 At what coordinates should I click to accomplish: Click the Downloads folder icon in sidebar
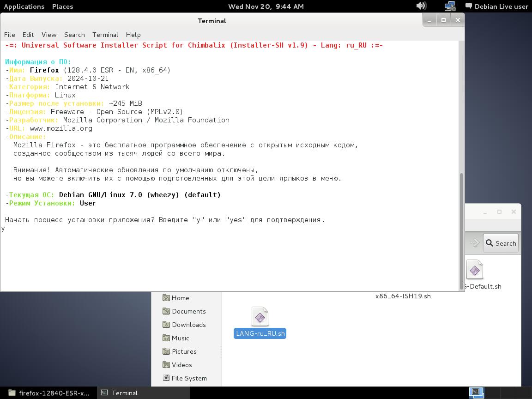166,325
